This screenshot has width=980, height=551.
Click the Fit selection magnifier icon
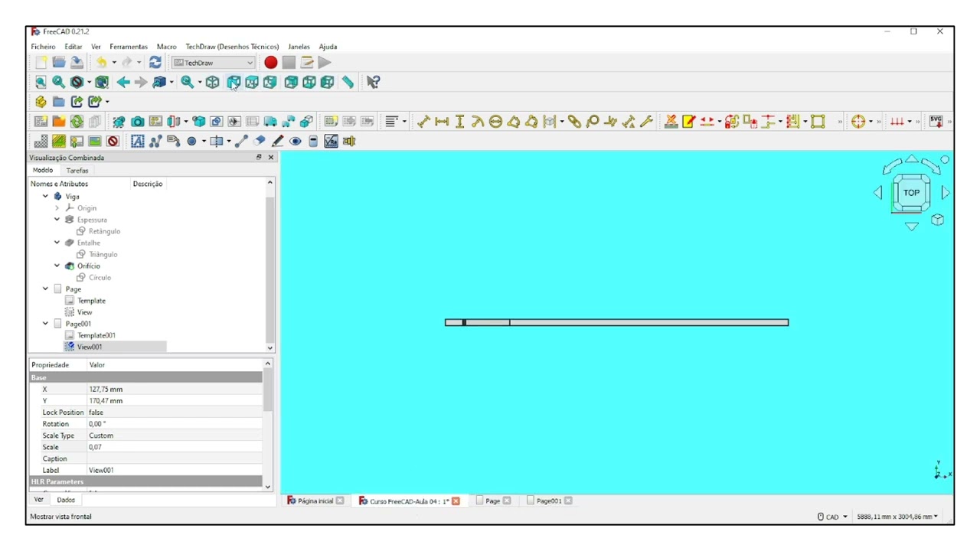coord(58,83)
